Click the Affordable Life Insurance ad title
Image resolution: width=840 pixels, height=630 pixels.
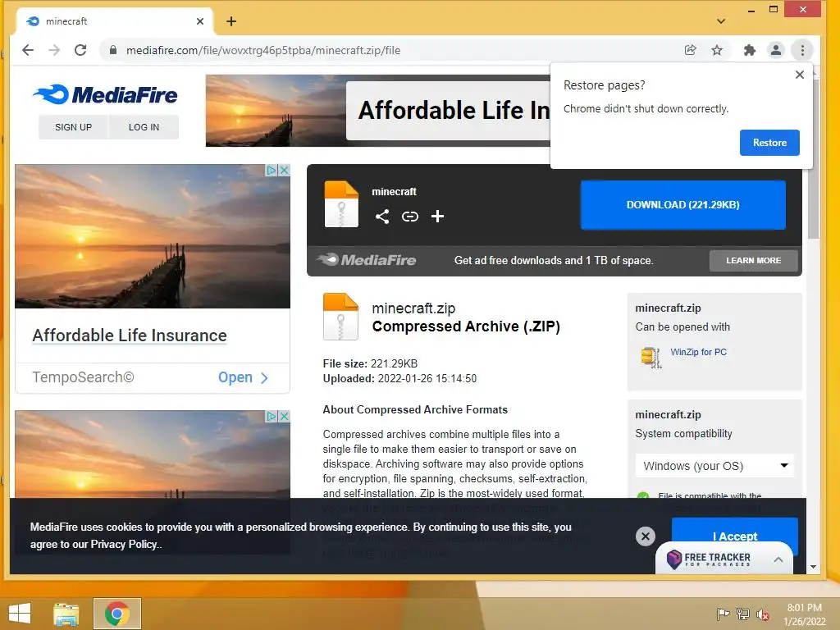[130, 336]
